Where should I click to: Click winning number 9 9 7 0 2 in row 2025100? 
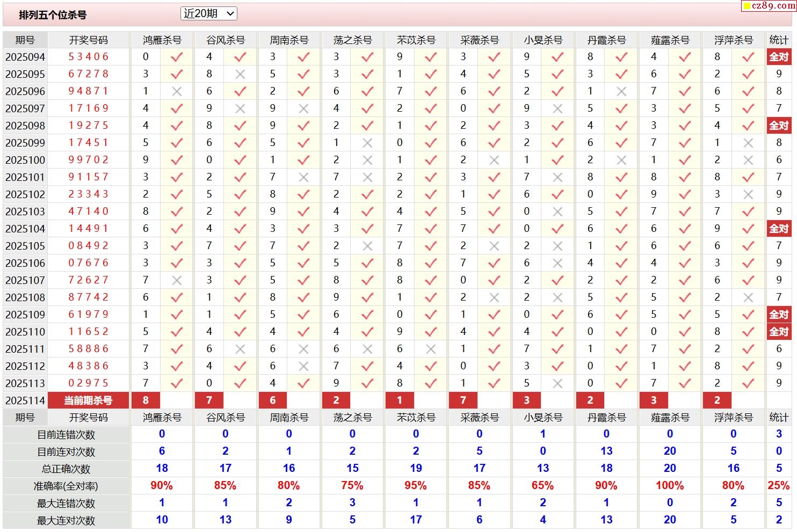(89, 160)
